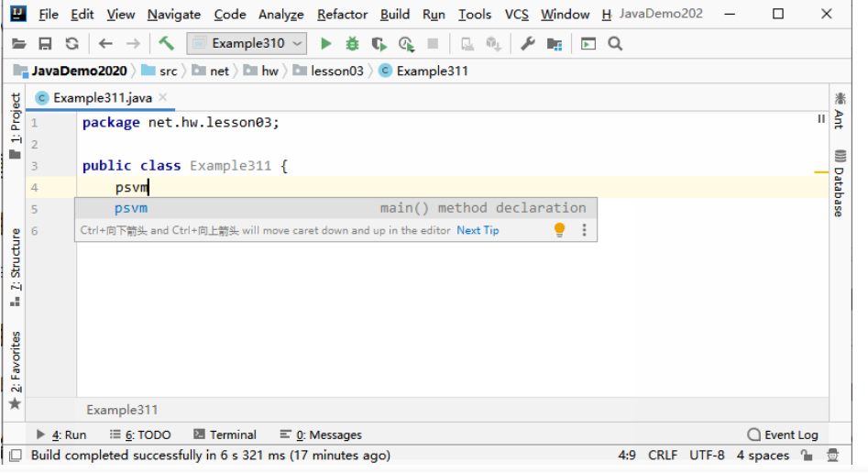Run Example310 with the green play button
Image resolution: width=868 pixels, height=473 pixels.
[325, 43]
